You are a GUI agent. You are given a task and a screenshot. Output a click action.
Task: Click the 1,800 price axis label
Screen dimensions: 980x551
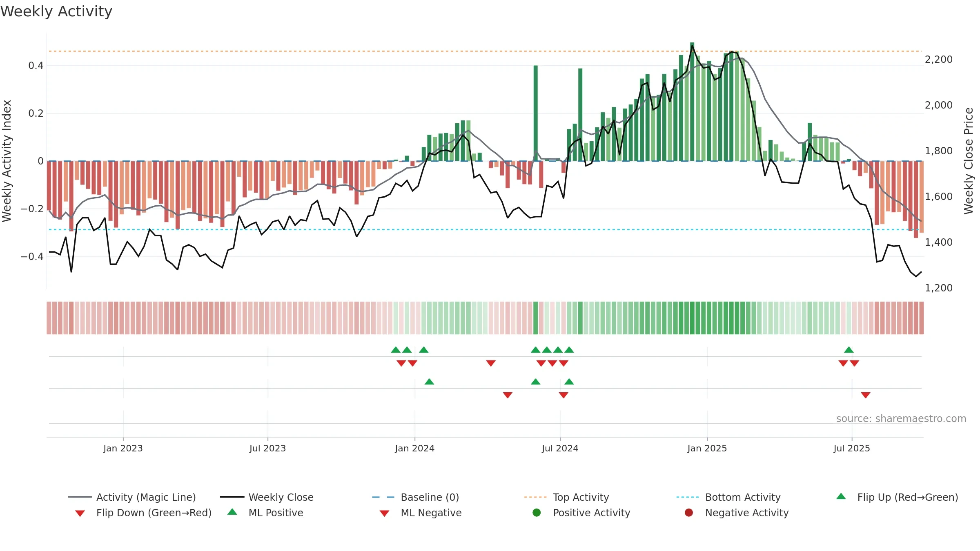click(x=939, y=151)
